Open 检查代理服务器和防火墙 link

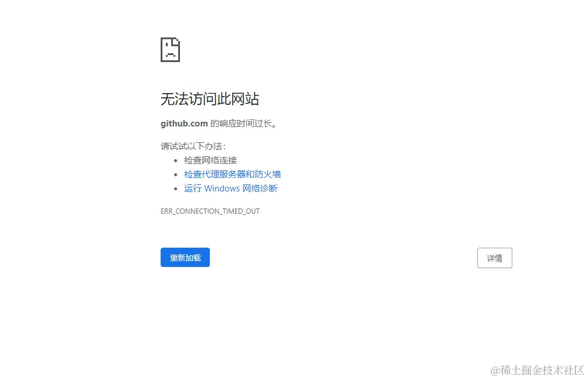pyautogui.click(x=232, y=174)
